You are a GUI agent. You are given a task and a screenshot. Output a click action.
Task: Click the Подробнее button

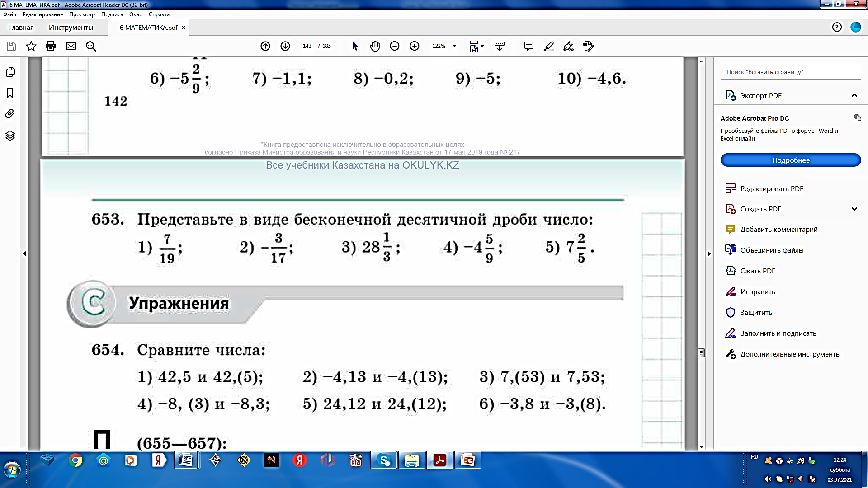(x=790, y=160)
